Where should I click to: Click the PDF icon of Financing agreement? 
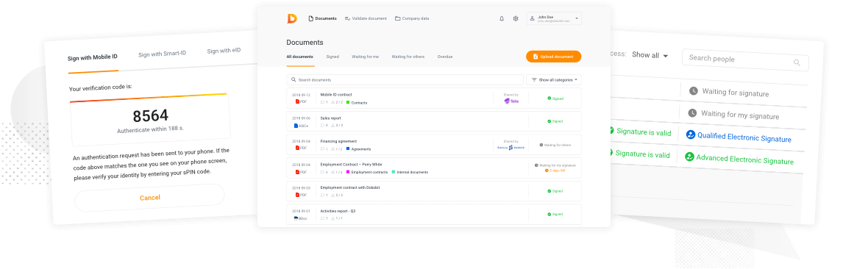296,148
